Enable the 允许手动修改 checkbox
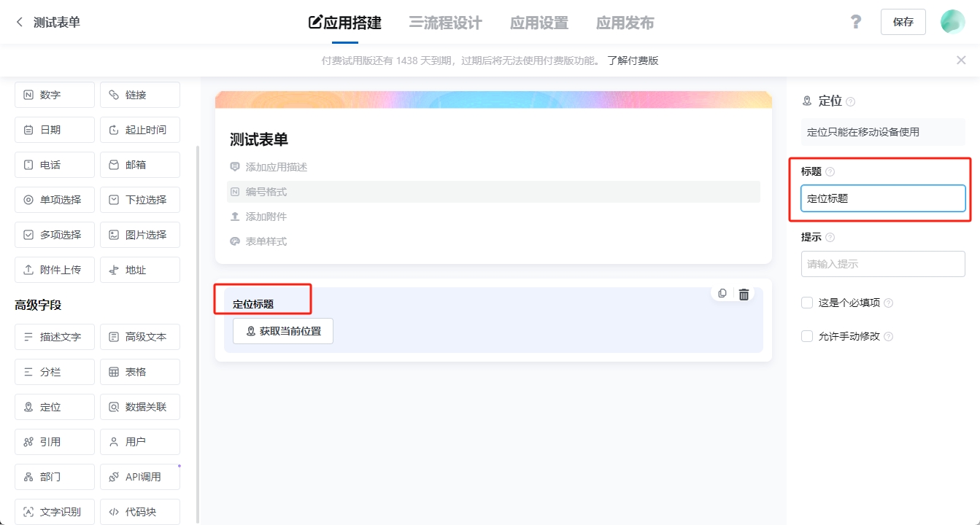This screenshot has height=525, width=980. click(807, 336)
